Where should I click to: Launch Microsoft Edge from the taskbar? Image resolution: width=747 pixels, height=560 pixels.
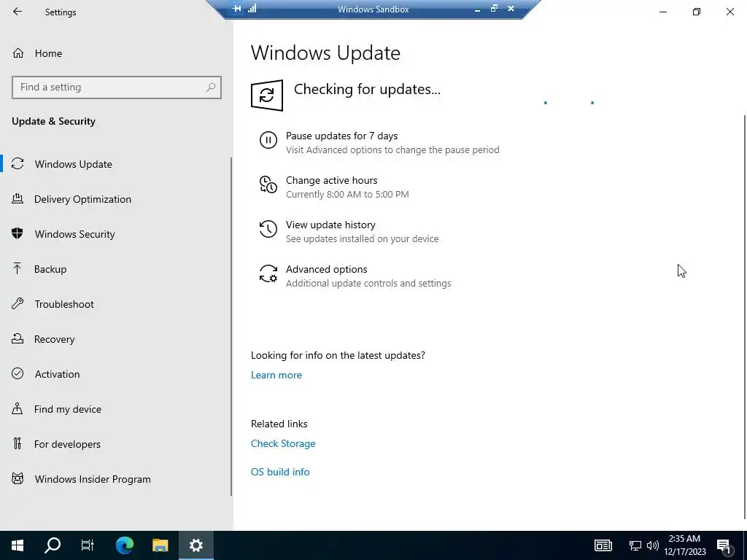[125, 545]
